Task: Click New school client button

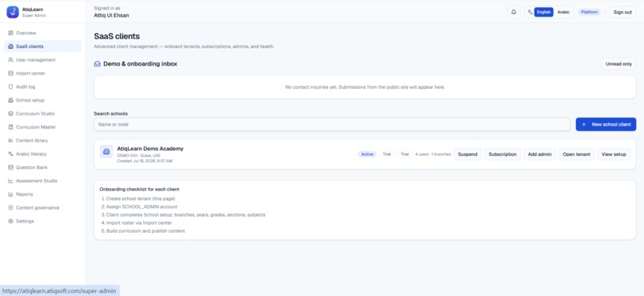Action: pyautogui.click(x=606, y=125)
